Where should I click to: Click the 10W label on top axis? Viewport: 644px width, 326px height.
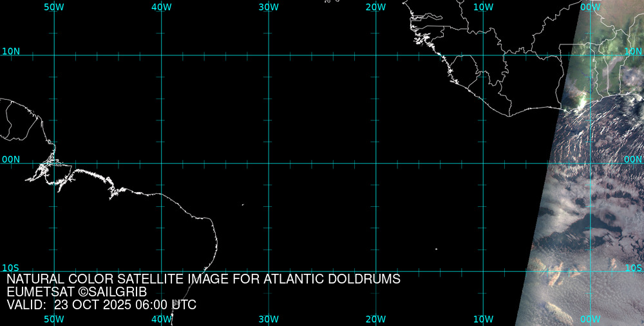click(483, 6)
